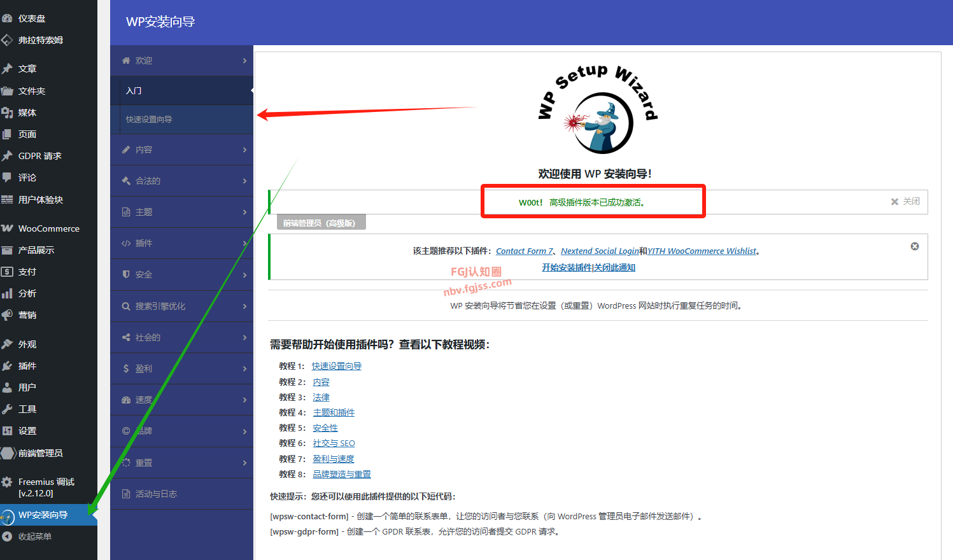The height and width of the screenshot is (560, 953).
Task: Click the Freemius gear icon
Action: point(7,482)
